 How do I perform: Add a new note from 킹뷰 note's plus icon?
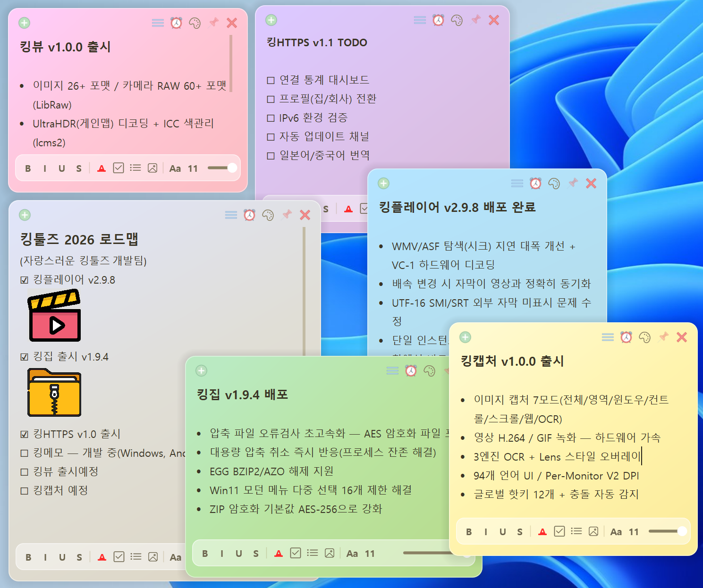[x=25, y=23]
